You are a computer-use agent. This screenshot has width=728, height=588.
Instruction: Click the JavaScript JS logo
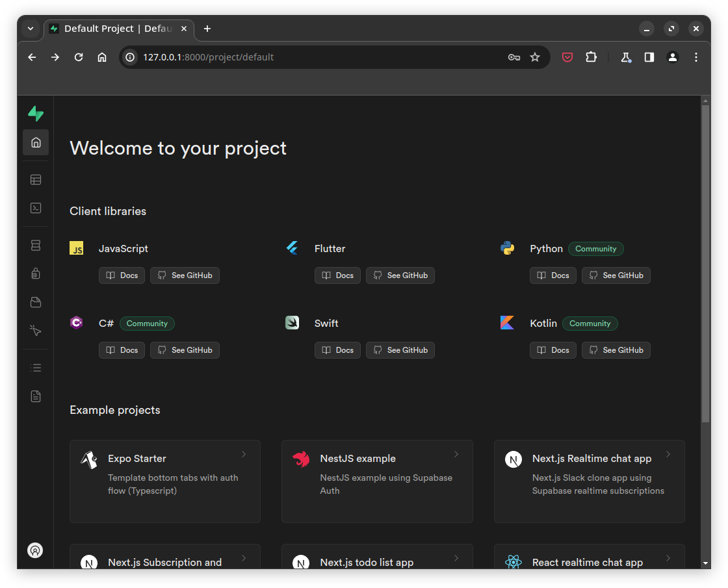point(77,248)
